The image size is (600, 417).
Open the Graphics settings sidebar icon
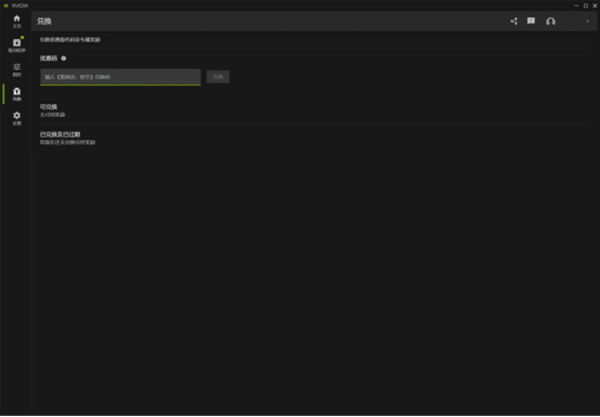(x=16, y=69)
